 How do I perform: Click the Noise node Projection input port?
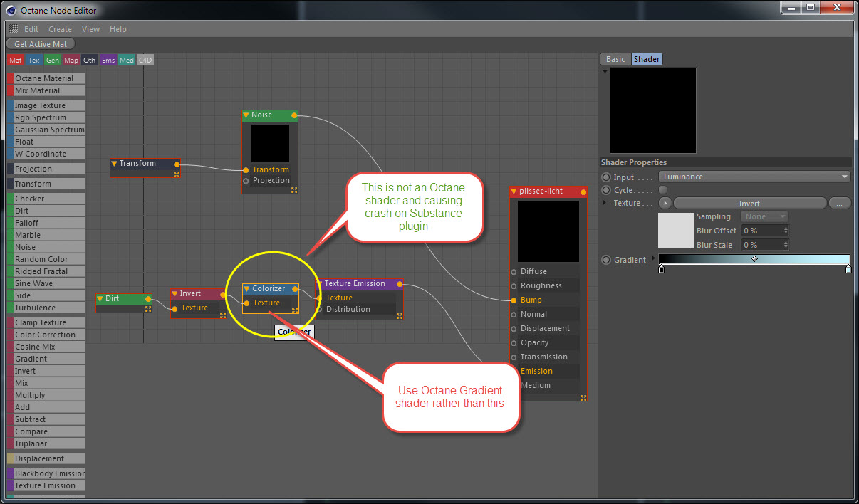[x=246, y=181]
